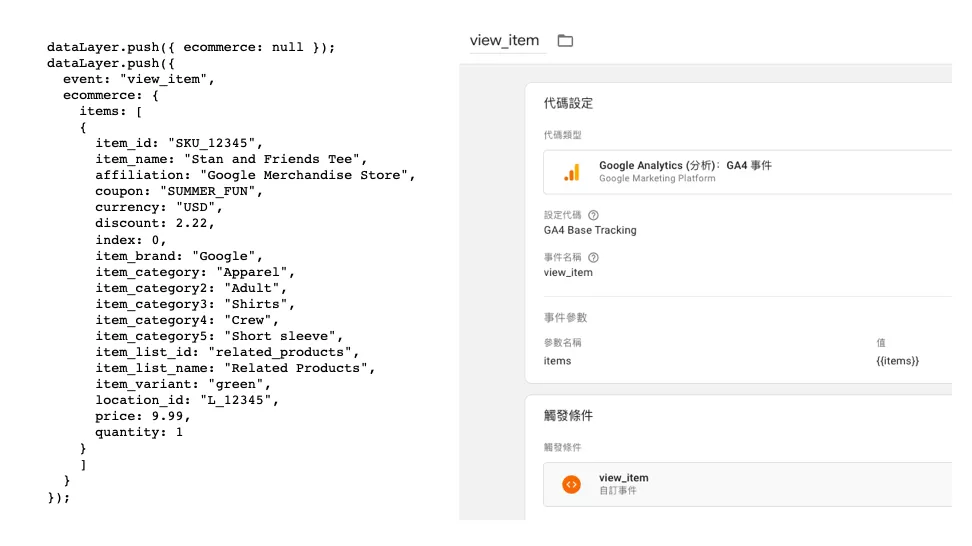Viewport: 972px width, 546px height.
Task: Click the 事件參數 section label
Action: [565, 317]
